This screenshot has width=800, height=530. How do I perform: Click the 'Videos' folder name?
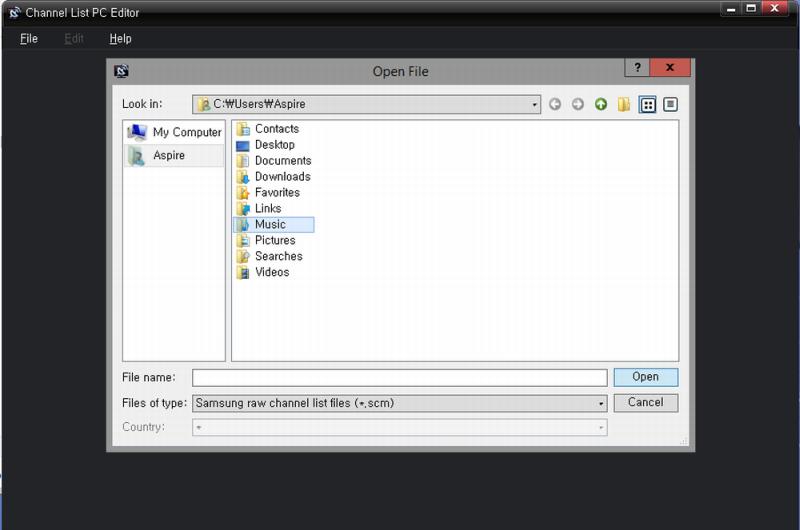pyautogui.click(x=272, y=272)
